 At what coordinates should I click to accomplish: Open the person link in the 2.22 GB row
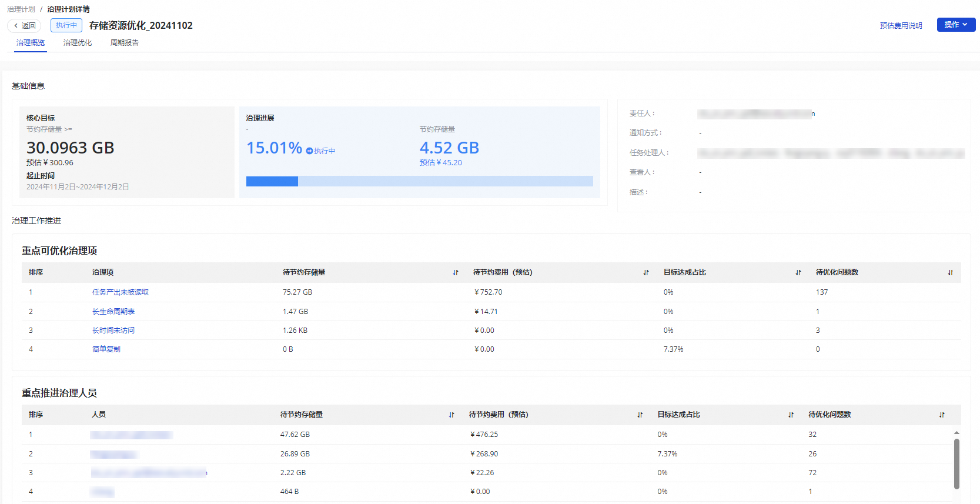pyautogui.click(x=149, y=473)
